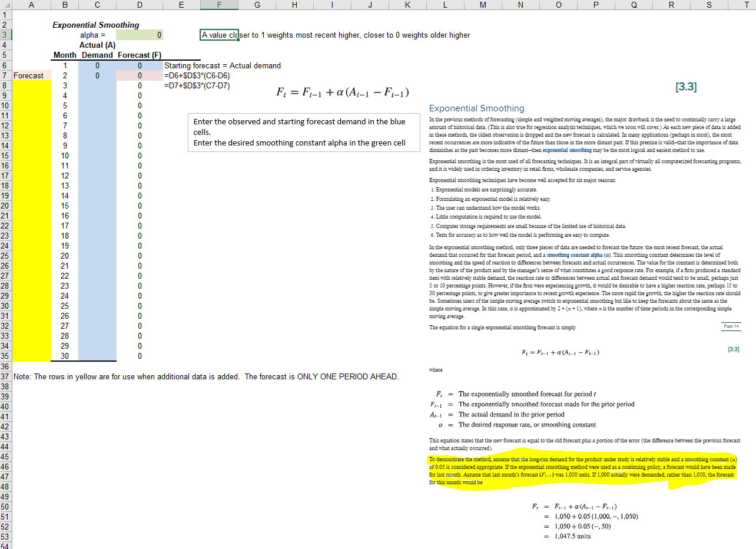Image resolution: width=756 pixels, height=549 pixels.
Task: Click the yellow highlighted paragraph in the excerpt
Action: (x=583, y=470)
